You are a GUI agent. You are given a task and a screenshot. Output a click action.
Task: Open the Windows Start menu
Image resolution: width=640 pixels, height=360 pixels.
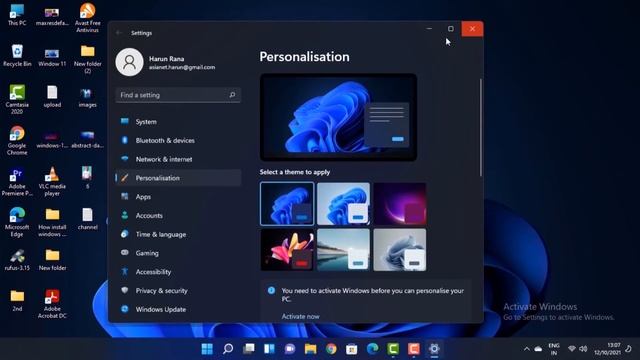click(207, 349)
